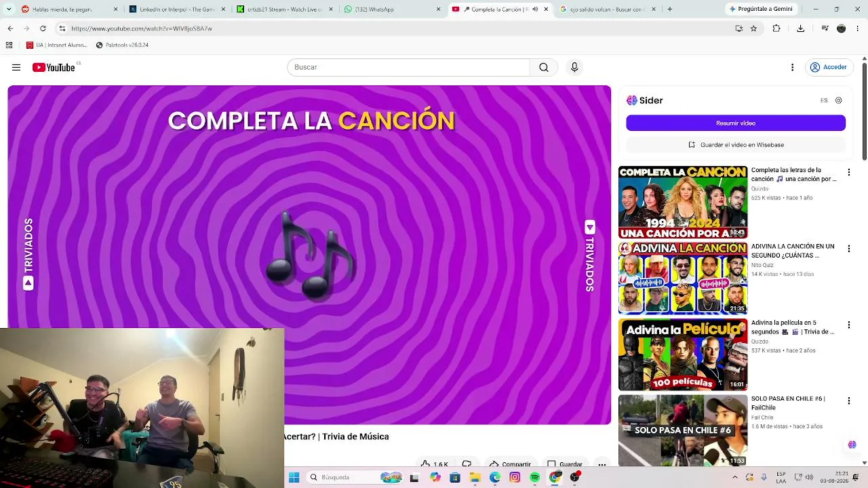This screenshot has height=488, width=868.
Task: Open 'Completa las letras de la canción' thumbnail
Action: point(683,202)
